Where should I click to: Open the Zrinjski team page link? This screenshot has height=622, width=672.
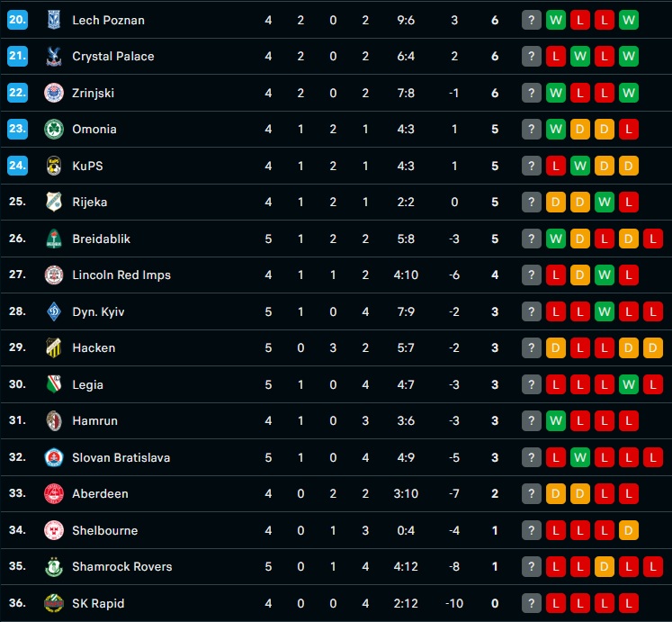(93, 93)
